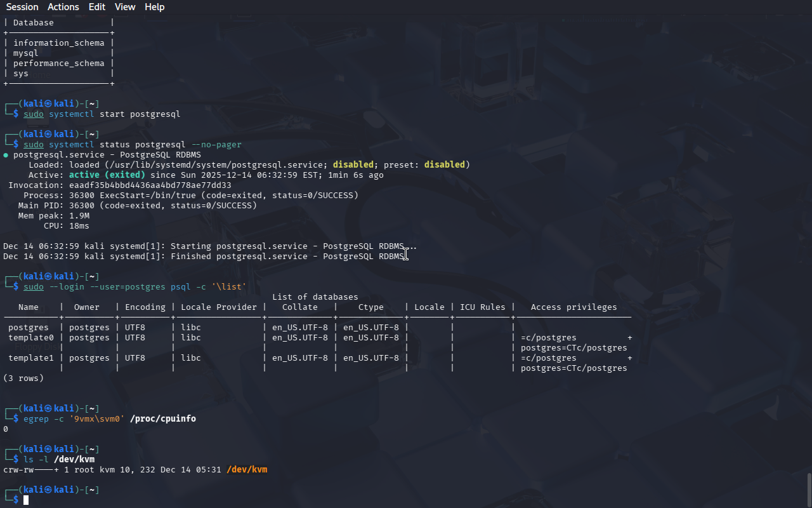Click the green status dot beside postgresql.service
The width and height of the screenshot is (812, 508).
click(6, 155)
